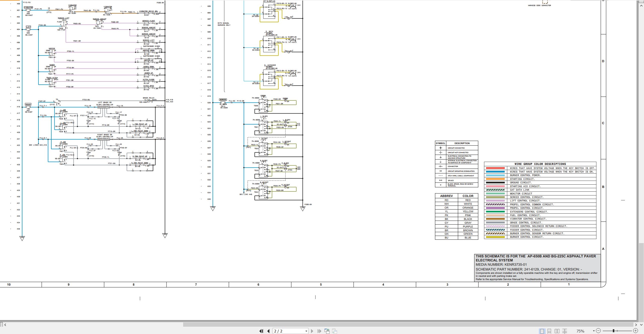Click the brown vibrator control circuit swatch

pyautogui.click(x=495, y=219)
